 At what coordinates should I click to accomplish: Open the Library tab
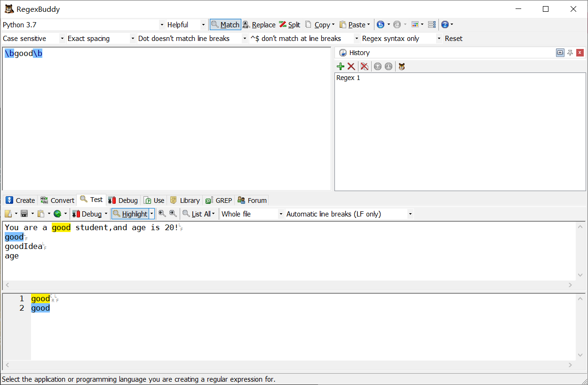tap(185, 200)
